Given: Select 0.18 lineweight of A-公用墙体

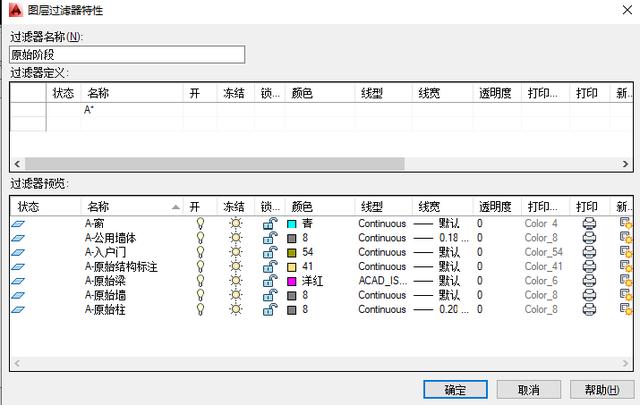Looking at the screenshot, I should coord(453,238).
